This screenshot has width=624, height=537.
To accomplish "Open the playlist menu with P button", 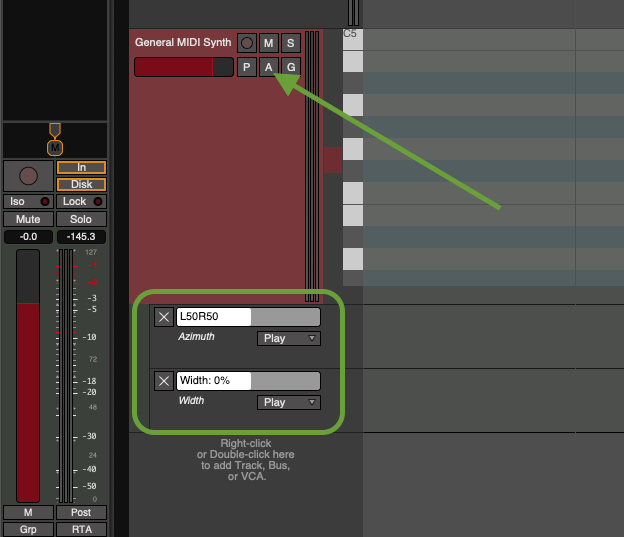I will tap(246, 67).
